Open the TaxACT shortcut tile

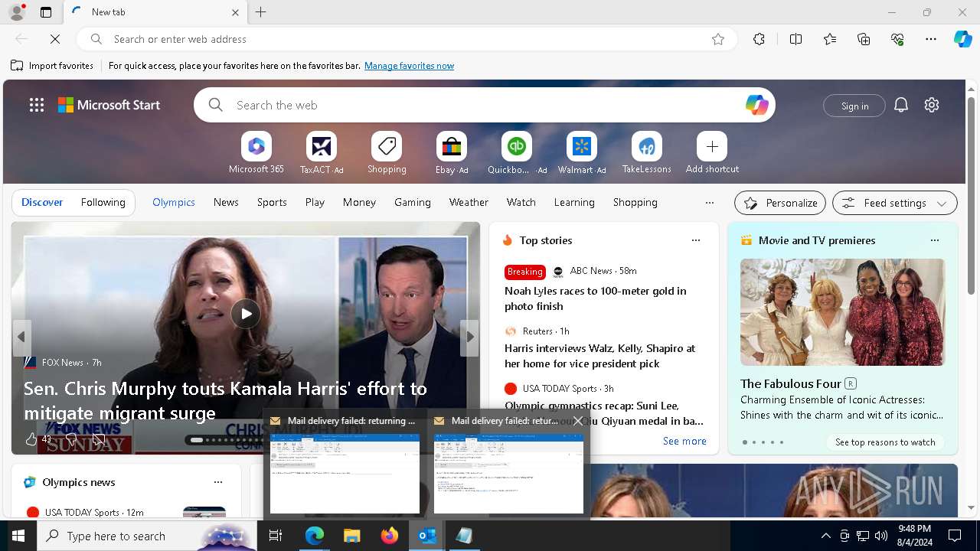click(x=322, y=146)
